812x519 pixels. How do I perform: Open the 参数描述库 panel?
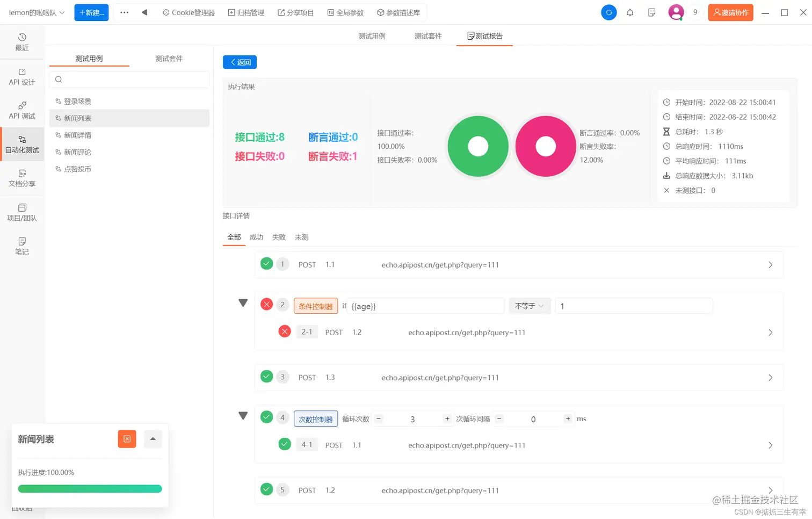[398, 12]
